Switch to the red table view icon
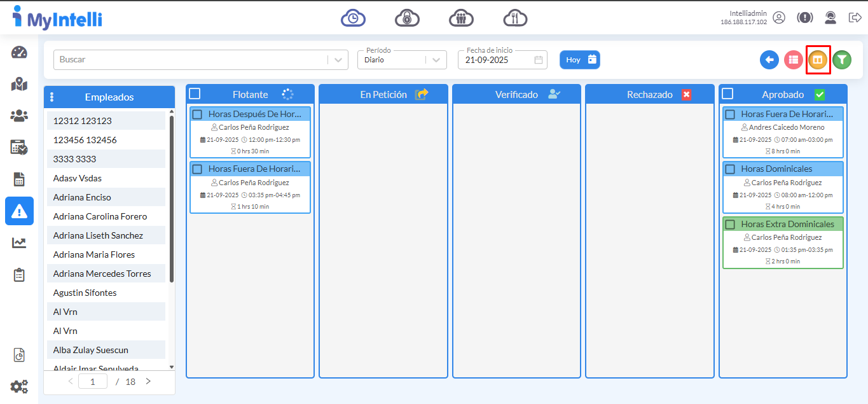The image size is (868, 404). click(x=793, y=60)
